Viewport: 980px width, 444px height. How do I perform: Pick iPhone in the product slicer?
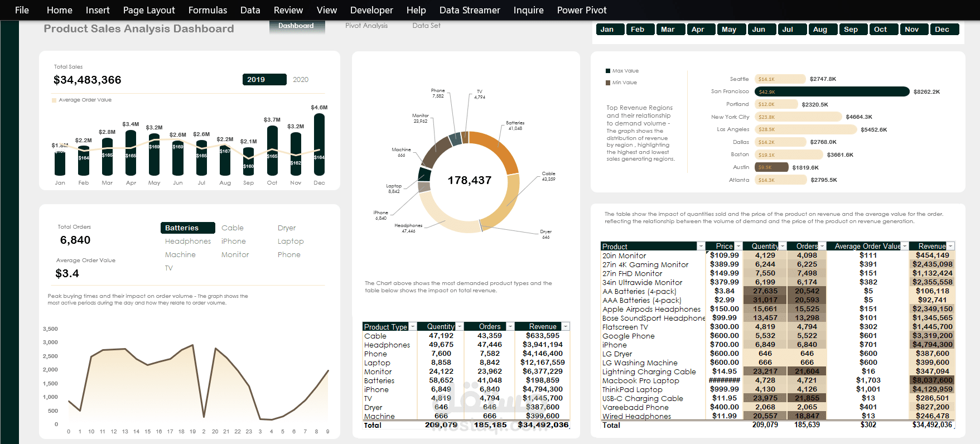[234, 242]
